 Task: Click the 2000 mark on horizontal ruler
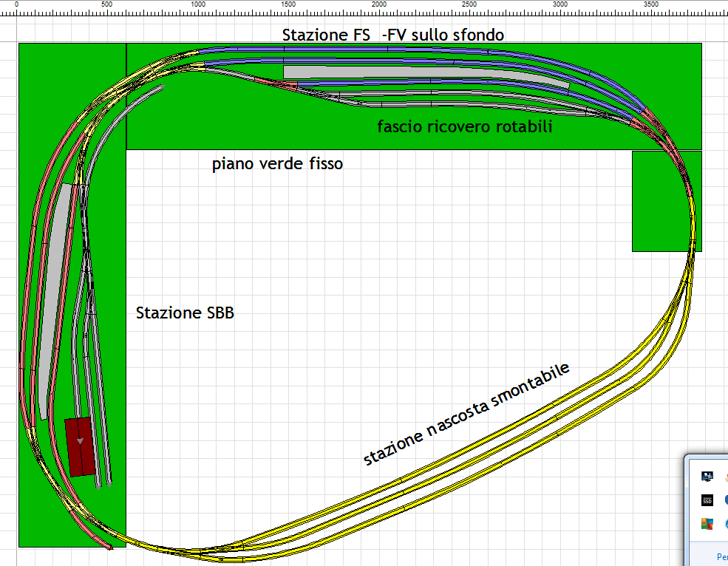[x=379, y=4]
